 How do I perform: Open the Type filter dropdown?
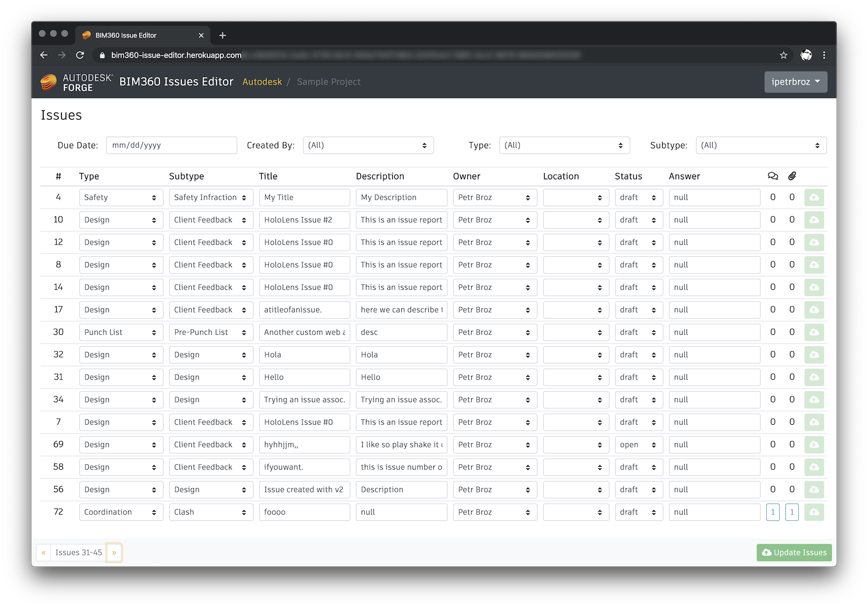click(x=564, y=145)
